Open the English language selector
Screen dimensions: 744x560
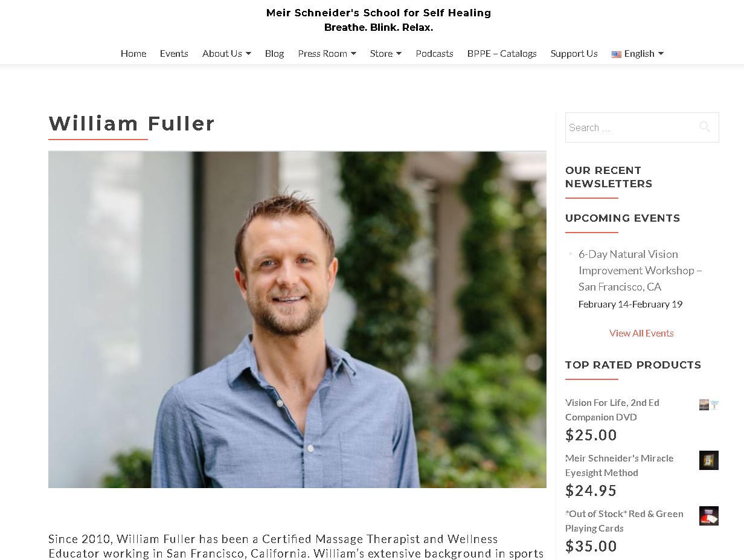(x=638, y=54)
